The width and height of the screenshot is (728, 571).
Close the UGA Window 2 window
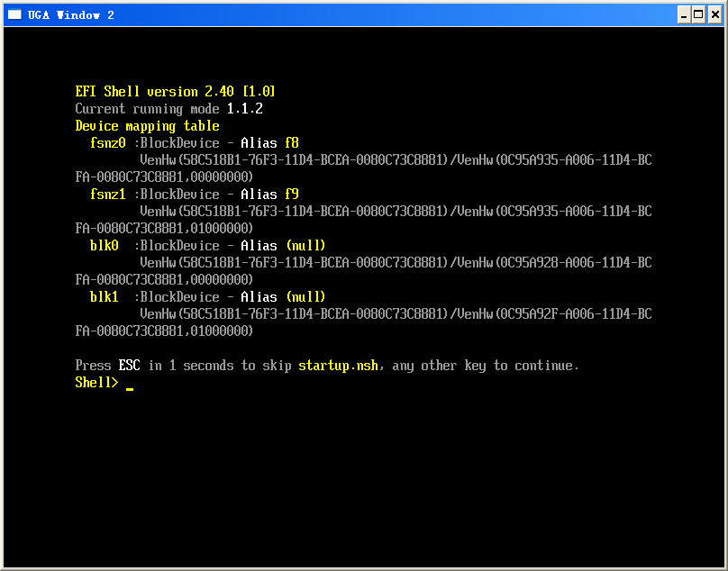coord(715,14)
